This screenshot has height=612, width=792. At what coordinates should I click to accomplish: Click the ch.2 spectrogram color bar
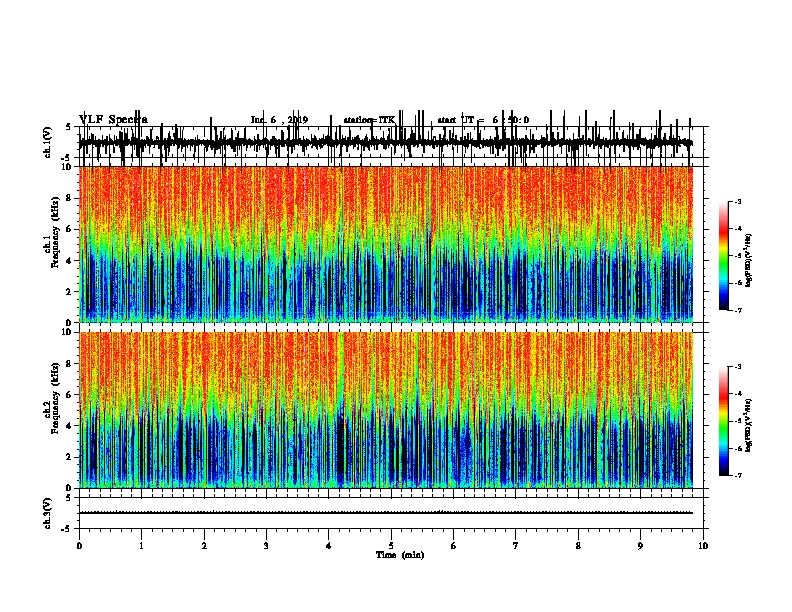pos(723,421)
